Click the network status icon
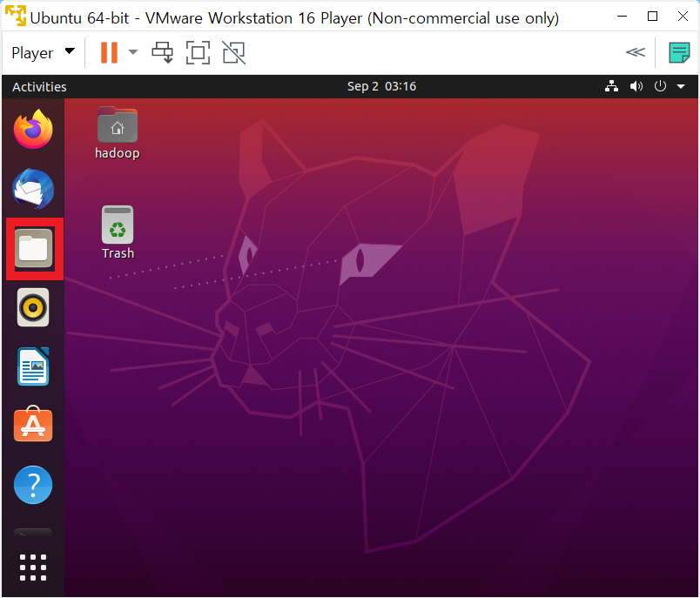The height and width of the screenshot is (598, 700). [611, 86]
